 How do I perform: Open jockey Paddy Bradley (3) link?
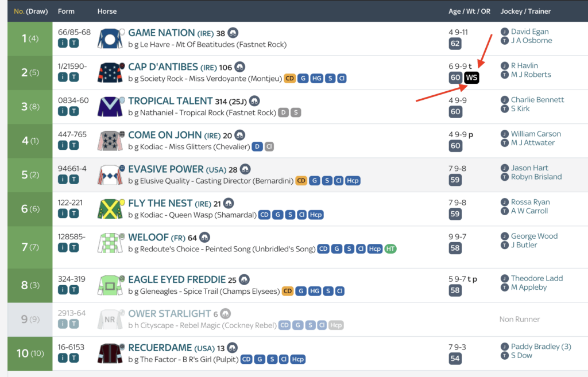(541, 347)
